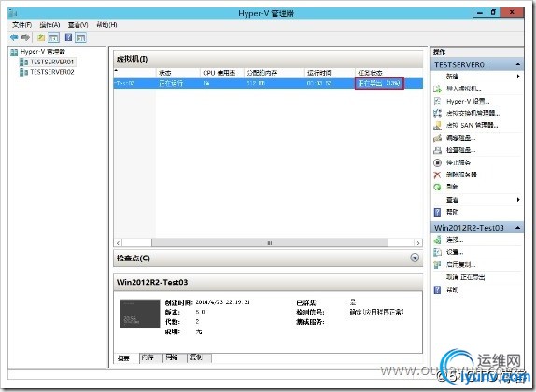Image resolution: width=536 pixels, height=392 pixels.
Task: Open the 操作(A) menu
Action: click(49, 25)
